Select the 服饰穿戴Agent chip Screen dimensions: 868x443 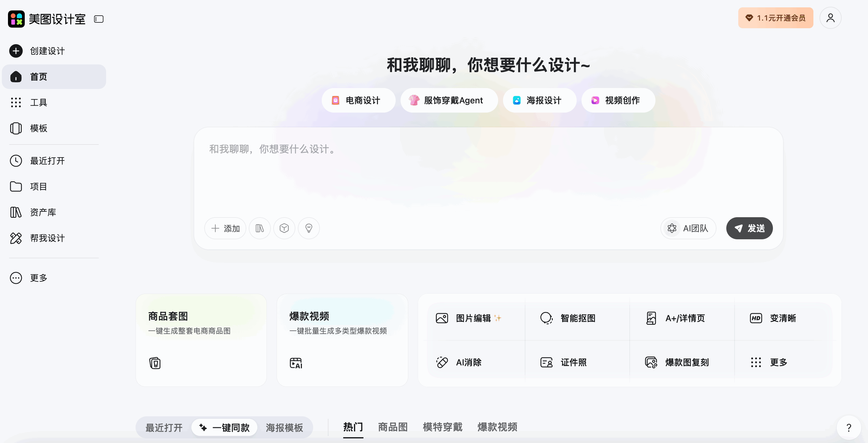449,100
